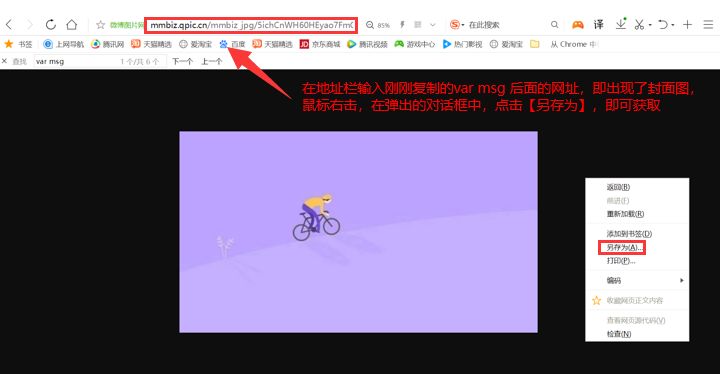Open the downloads arrow icon

pos(621,24)
